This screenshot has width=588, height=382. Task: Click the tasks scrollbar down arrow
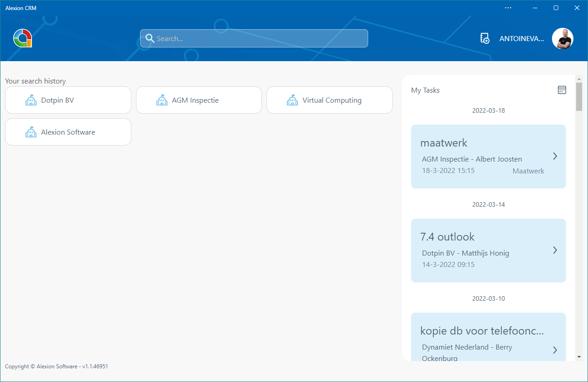579,356
